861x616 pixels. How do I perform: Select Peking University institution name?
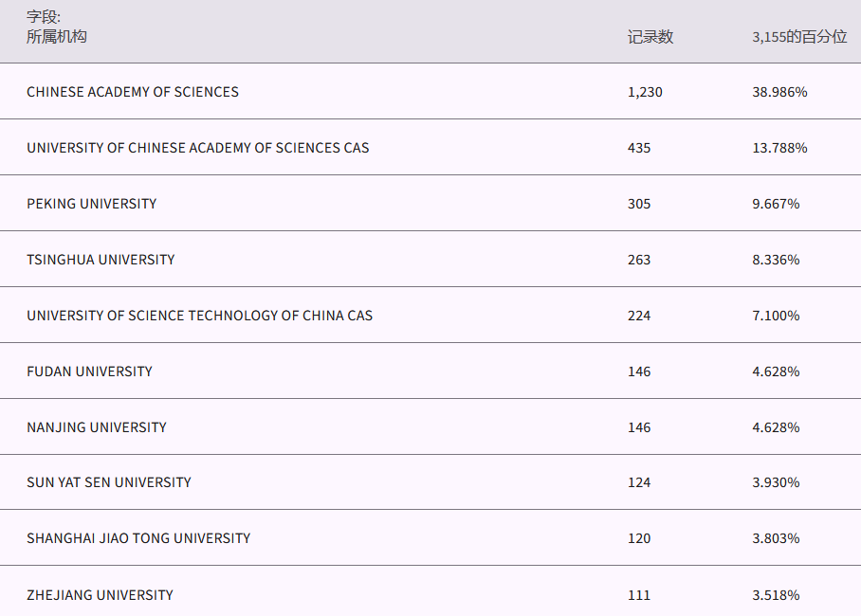tap(92, 204)
